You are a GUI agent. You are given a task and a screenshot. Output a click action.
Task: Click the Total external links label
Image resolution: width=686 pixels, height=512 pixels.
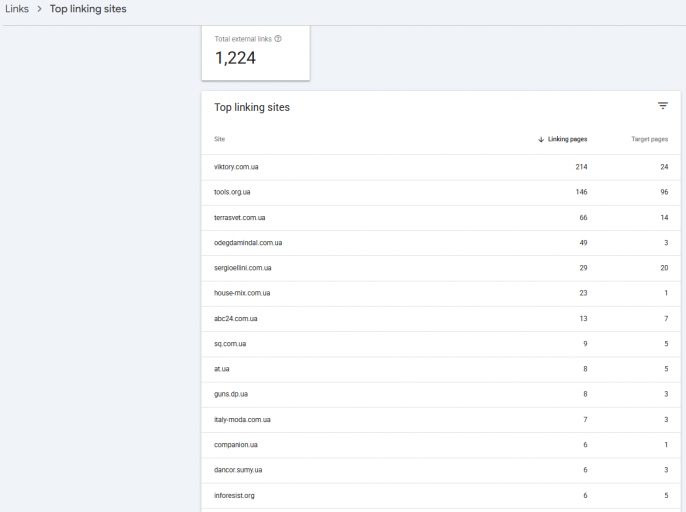pos(243,39)
